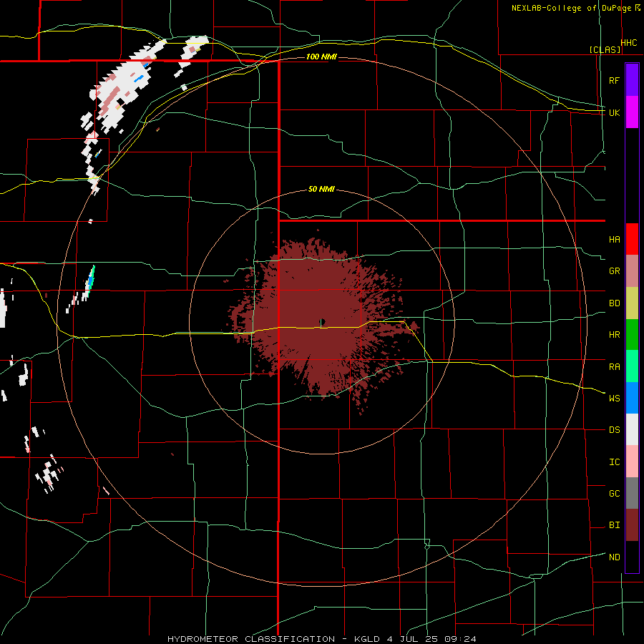644x644 pixels.
Task: Click the UK magenta legend color block
Action: pyautogui.click(x=632, y=112)
